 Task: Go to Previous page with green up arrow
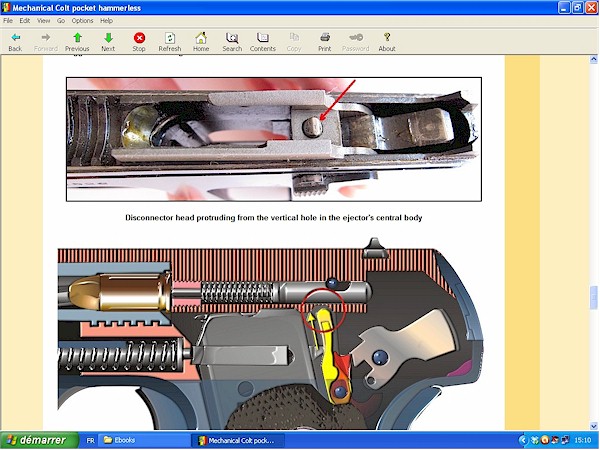[77, 42]
